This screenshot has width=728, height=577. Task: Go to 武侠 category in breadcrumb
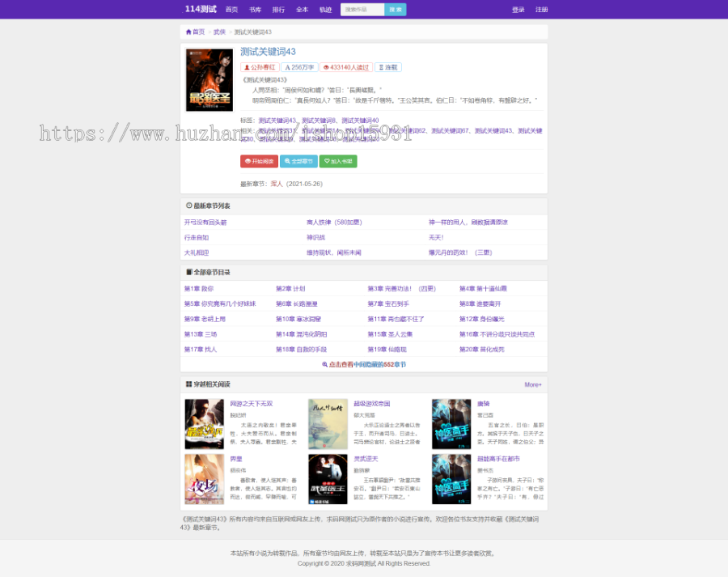pyautogui.click(x=219, y=32)
